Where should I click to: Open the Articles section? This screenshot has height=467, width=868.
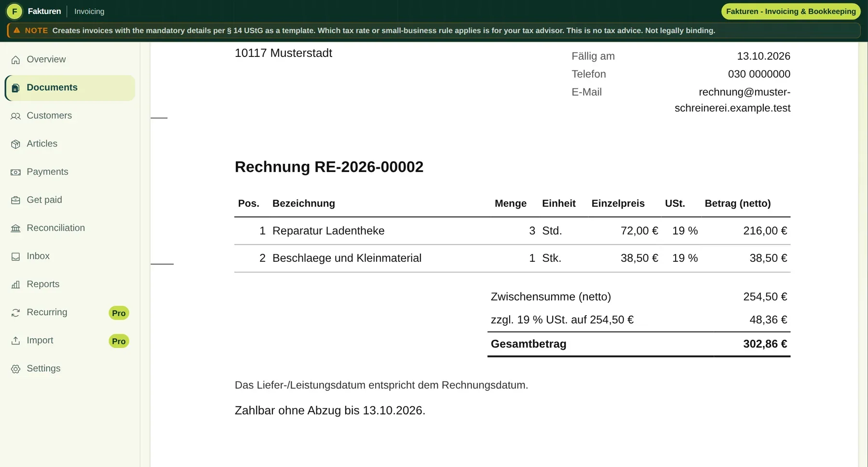point(70,144)
